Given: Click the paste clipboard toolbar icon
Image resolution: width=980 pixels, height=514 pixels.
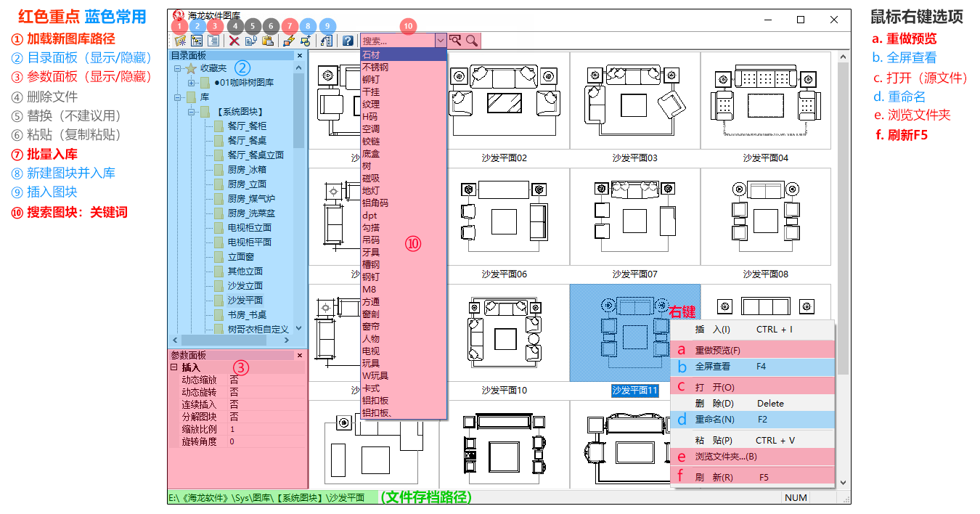Looking at the screenshot, I should pyautogui.click(x=268, y=41).
